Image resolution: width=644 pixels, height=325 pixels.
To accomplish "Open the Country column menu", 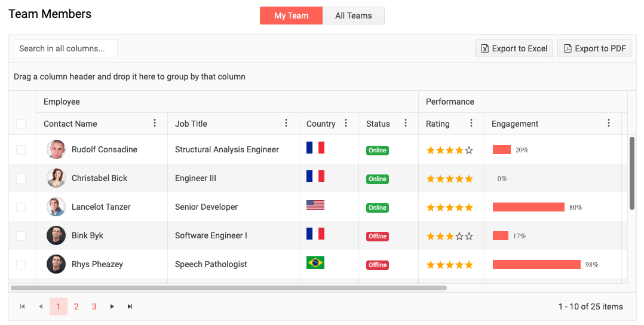I will click(x=346, y=123).
